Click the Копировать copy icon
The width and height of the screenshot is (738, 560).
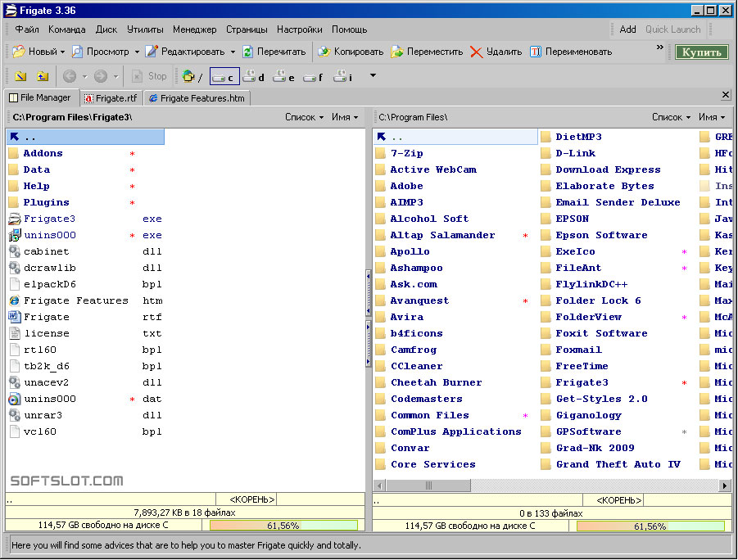pos(324,52)
